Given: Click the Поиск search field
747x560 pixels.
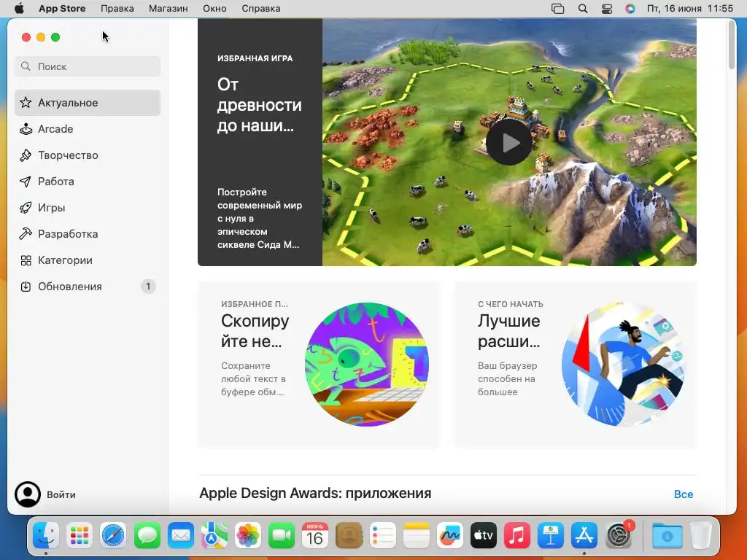Looking at the screenshot, I should point(88,66).
